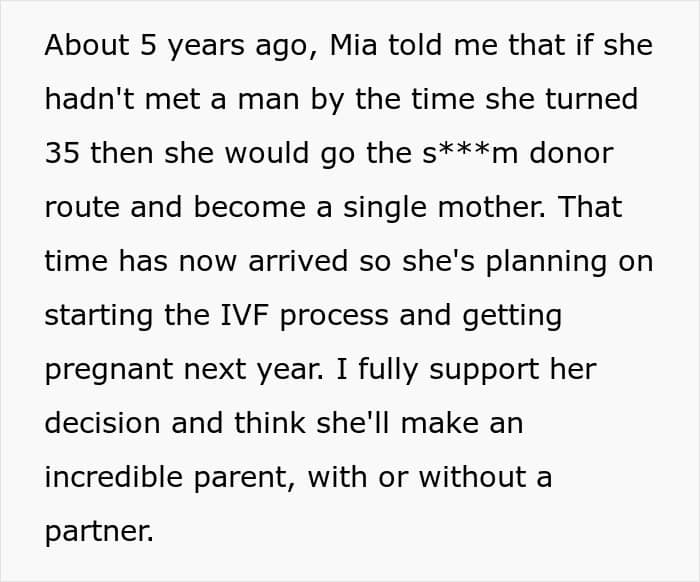Click the word "planning"

tap(546, 262)
